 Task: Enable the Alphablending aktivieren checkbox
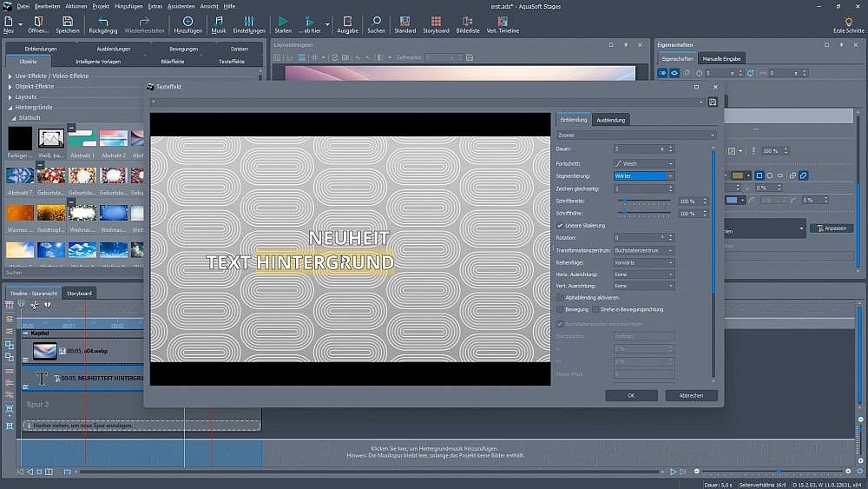(560, 297)
